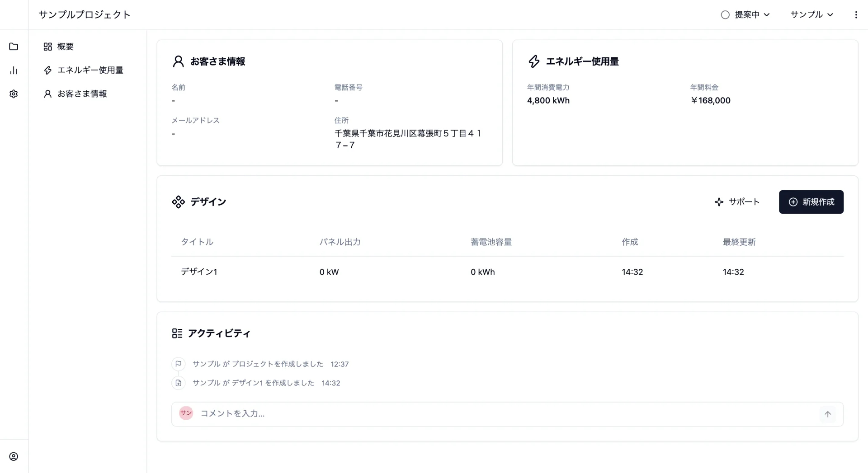
Task: Send comment with the up arrow button
Action: (x=827, y=414)
